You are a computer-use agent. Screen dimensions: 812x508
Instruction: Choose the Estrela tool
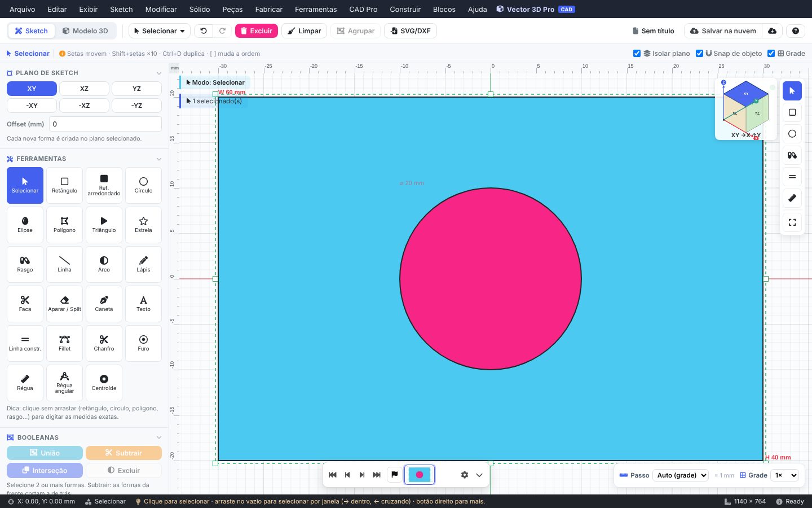point(143,225)
